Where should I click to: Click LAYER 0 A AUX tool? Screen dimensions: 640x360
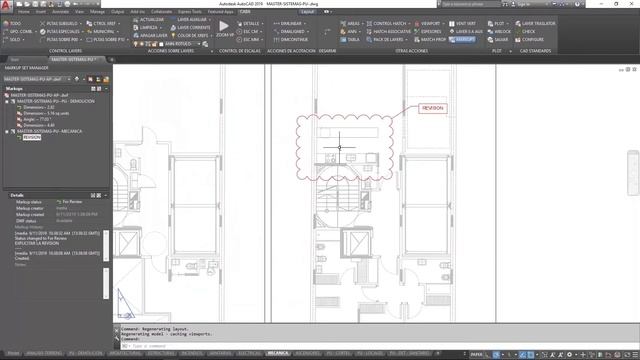465,31
